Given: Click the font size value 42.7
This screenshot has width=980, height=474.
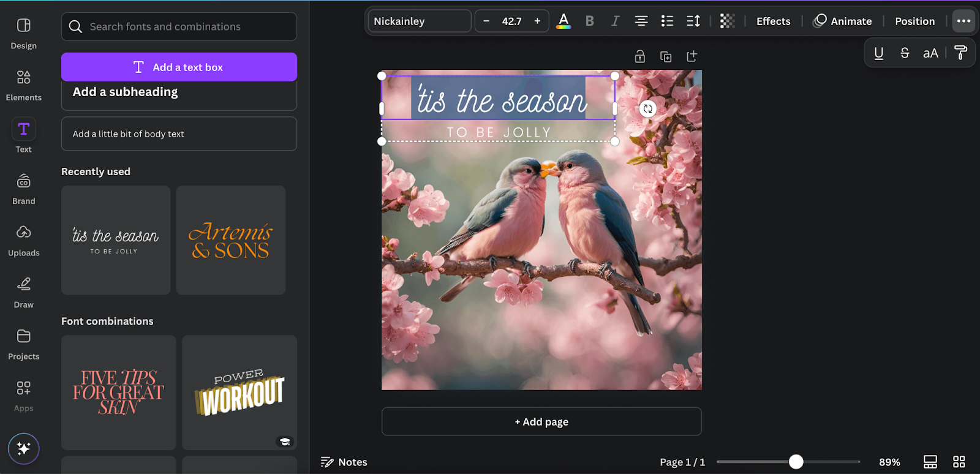Looking at the screenshot, I should [511, 21].
